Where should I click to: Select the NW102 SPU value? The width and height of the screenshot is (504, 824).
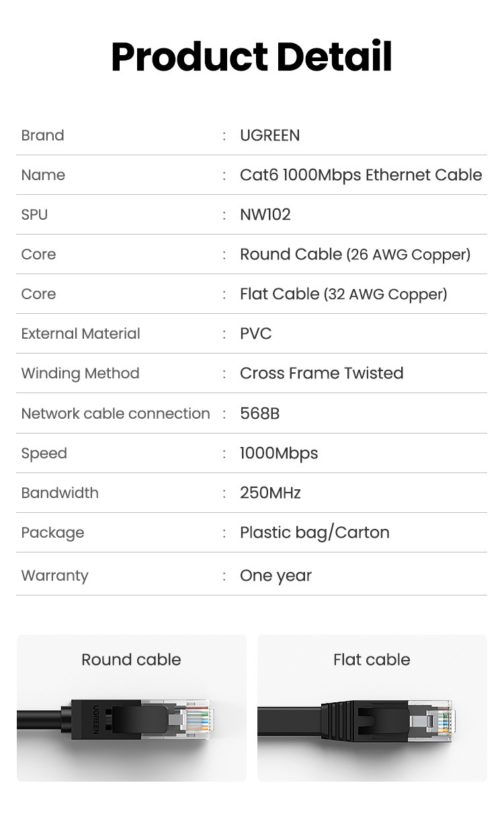[265, 214]
